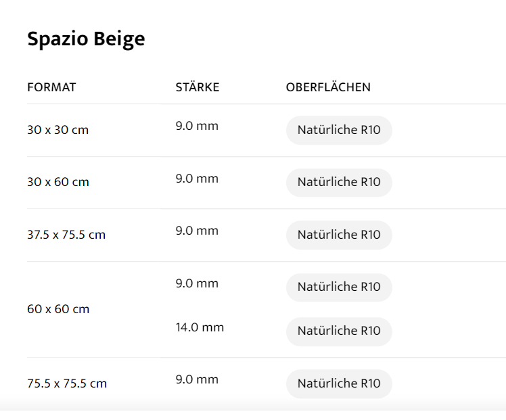Click the STÄRKE column header
The image size is (506, 420).
198,87
